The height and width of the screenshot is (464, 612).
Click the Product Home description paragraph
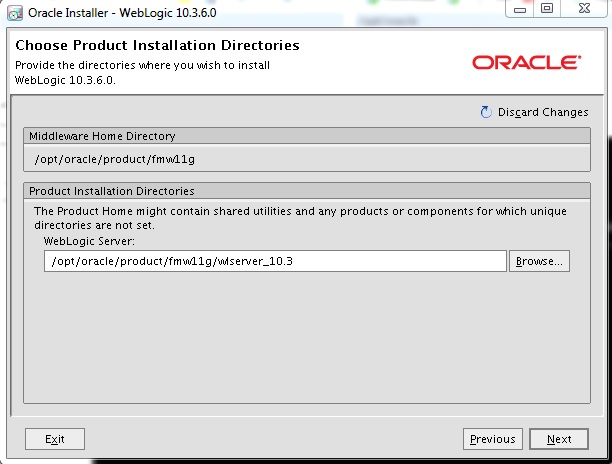tap(300, 219)
